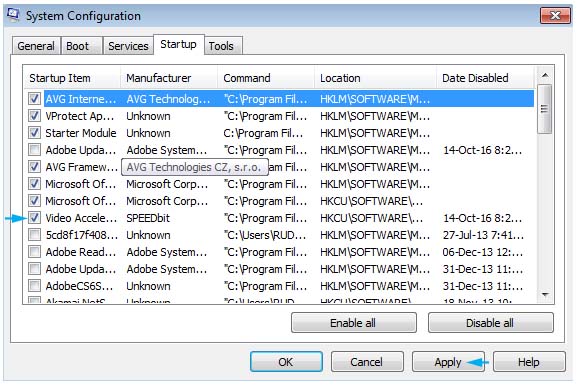
Task: Switch to the General tab
Action: click(x=36, y=46)
